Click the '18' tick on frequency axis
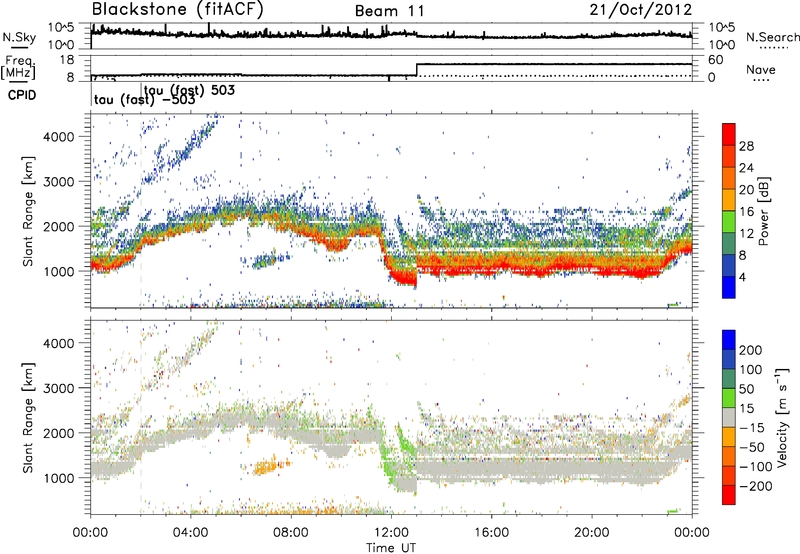The width and height of the screenshot is (800, 554). click(67, 60)
